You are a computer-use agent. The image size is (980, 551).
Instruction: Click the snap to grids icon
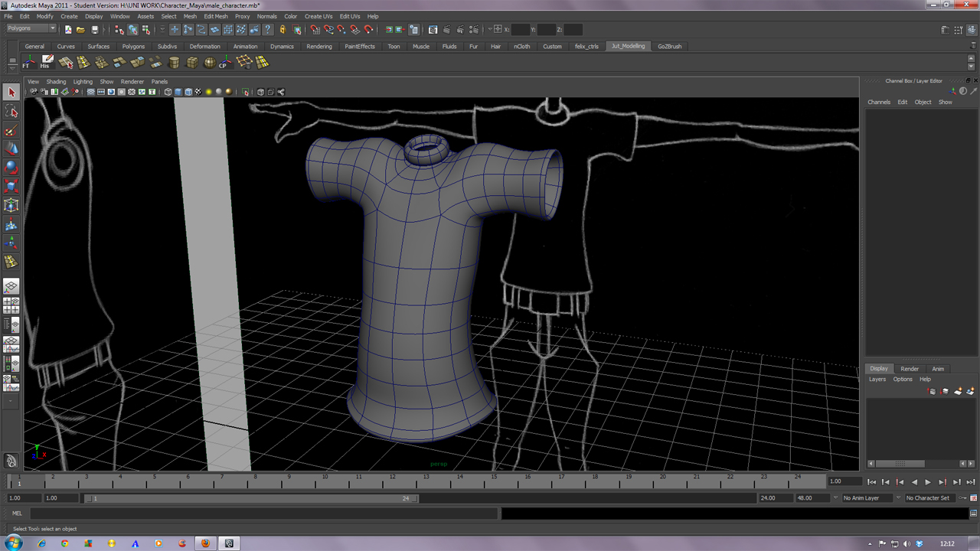315,30
